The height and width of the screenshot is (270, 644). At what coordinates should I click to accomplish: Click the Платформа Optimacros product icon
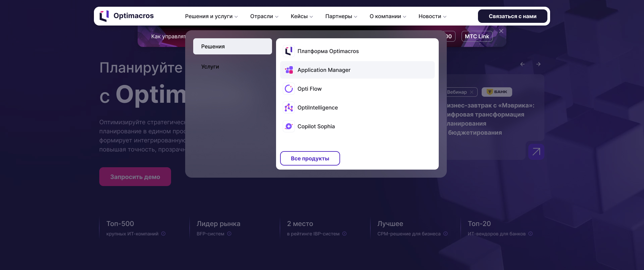(x=288, y=51)
